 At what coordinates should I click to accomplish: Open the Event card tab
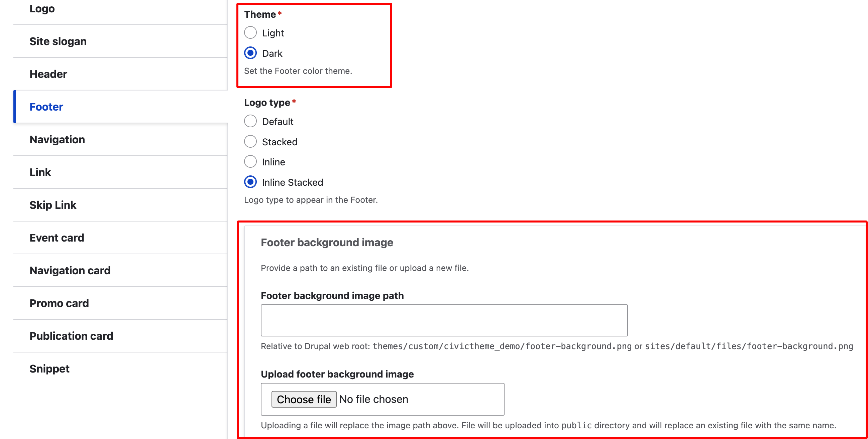coord(57,238)
